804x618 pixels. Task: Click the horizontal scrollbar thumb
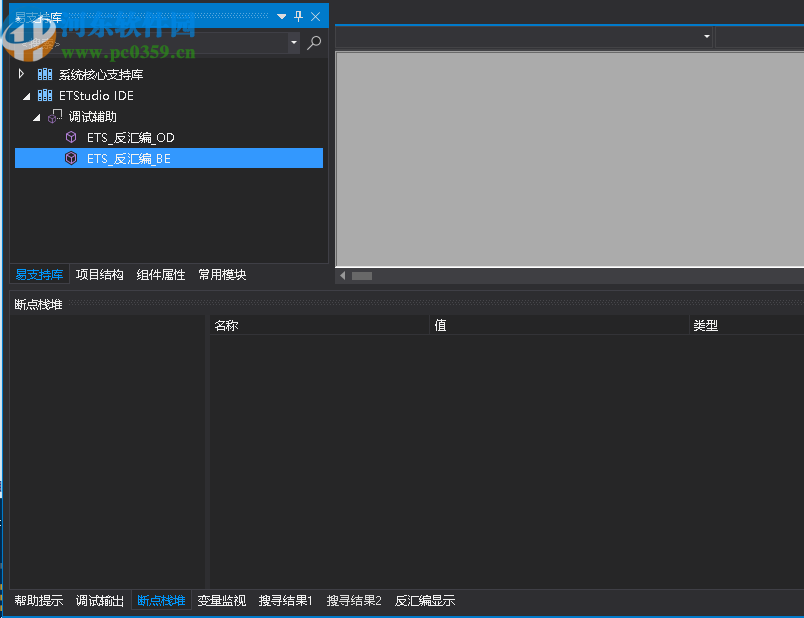[x=362, y=275]
